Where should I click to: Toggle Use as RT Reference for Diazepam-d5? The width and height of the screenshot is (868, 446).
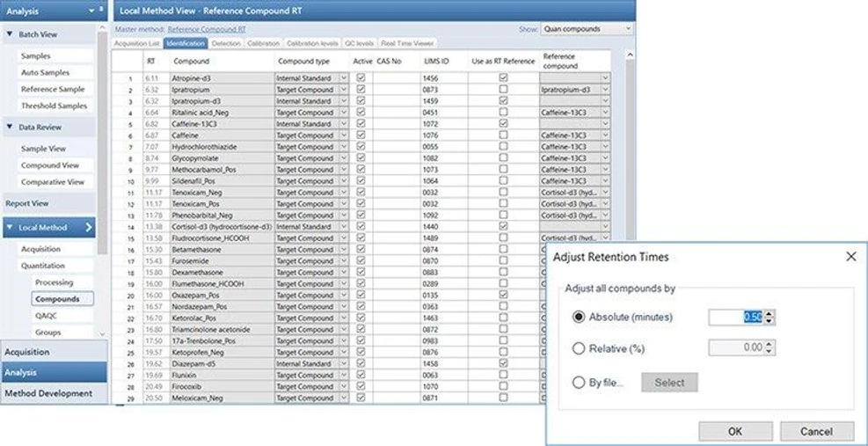[503, 363]
